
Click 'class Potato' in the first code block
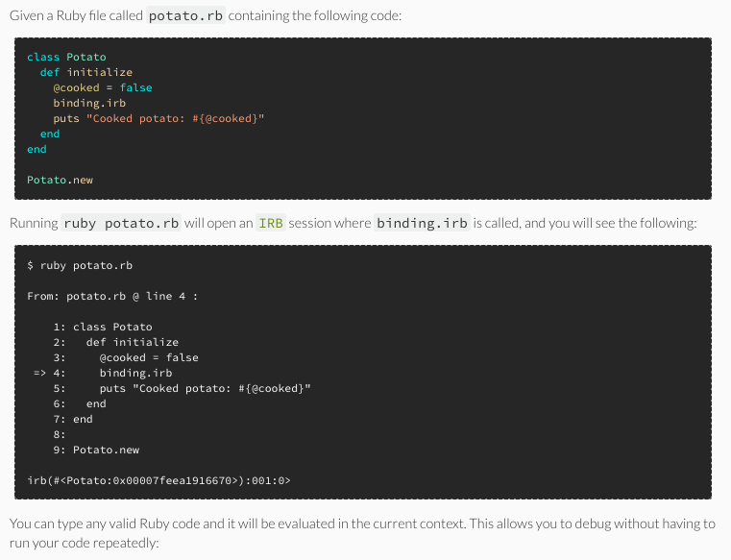point(66,57)
